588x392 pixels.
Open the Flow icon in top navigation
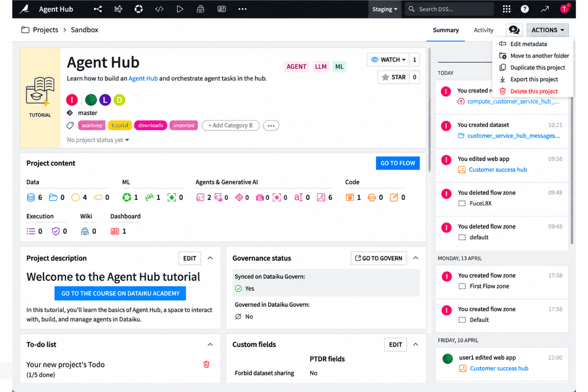pos(98,9)
